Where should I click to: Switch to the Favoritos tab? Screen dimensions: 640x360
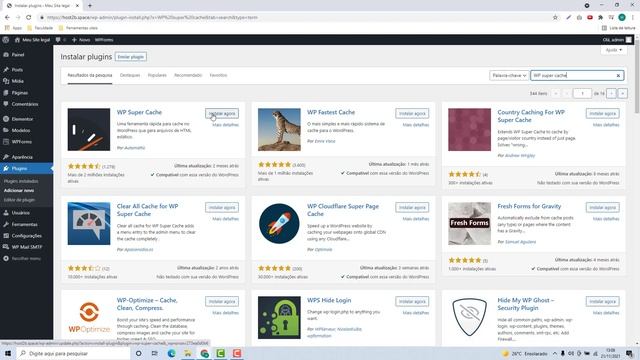[x=218, y=76]
